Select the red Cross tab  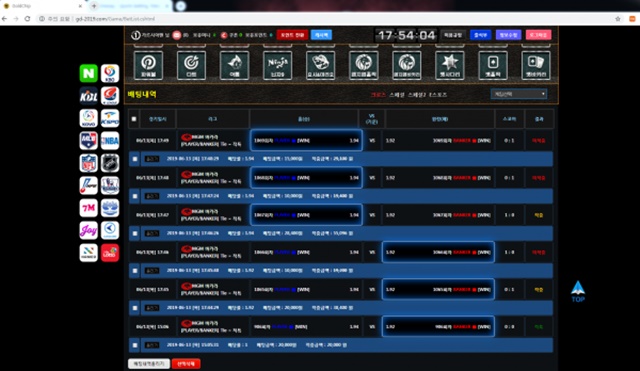click(x=378, y=95)
